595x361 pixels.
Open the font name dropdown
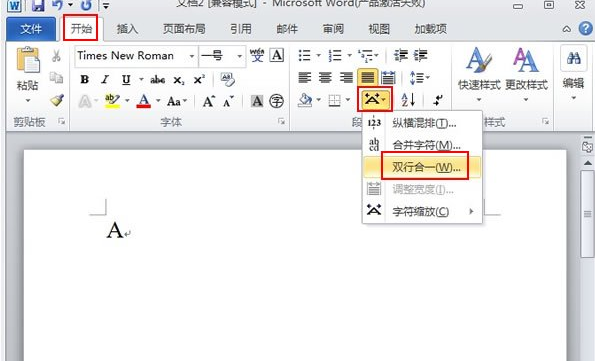click(x=192, y=56)
